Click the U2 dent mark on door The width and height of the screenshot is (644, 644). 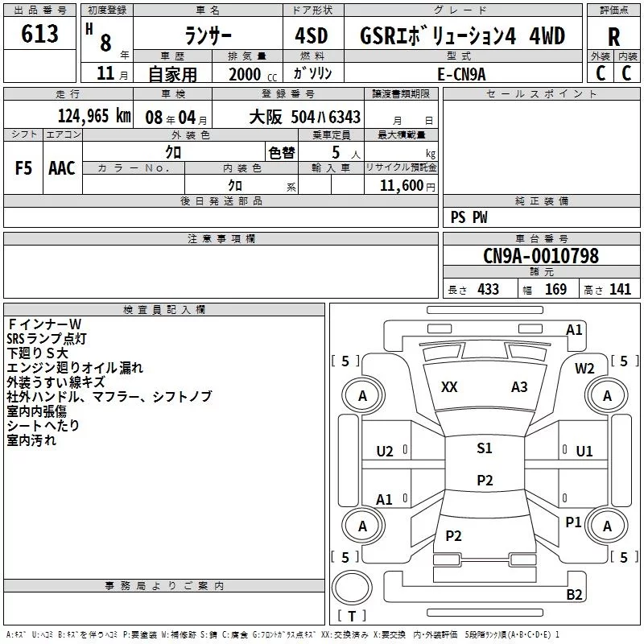point(385,452)
